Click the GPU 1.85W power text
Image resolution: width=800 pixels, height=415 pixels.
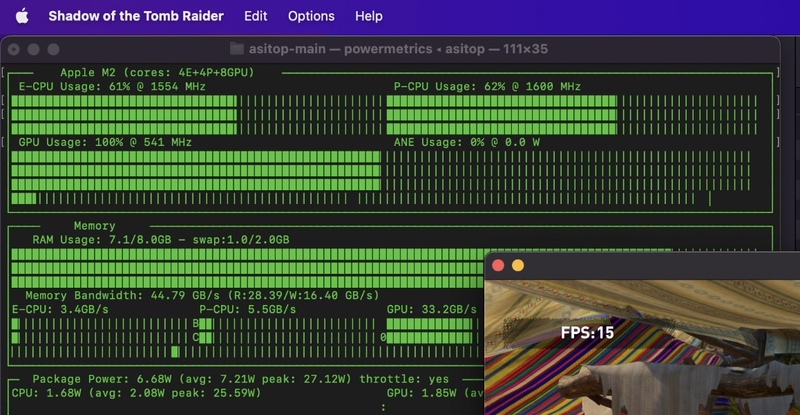coord(435,393)
